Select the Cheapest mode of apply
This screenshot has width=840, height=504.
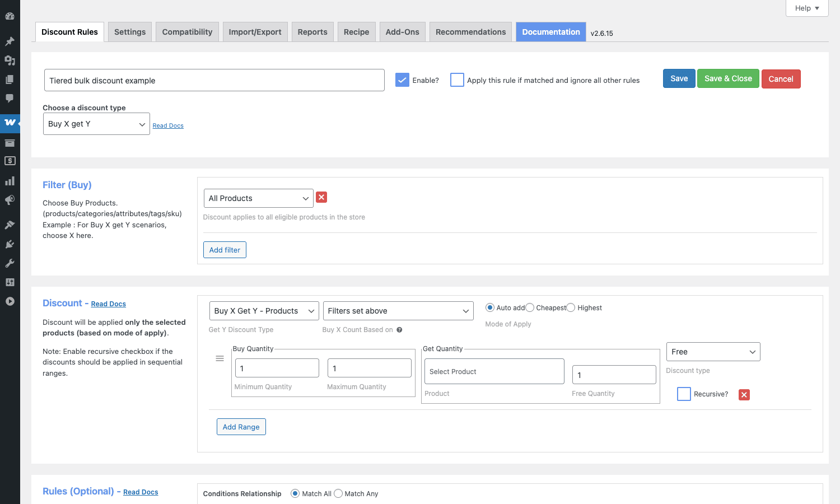coord(530,307)
